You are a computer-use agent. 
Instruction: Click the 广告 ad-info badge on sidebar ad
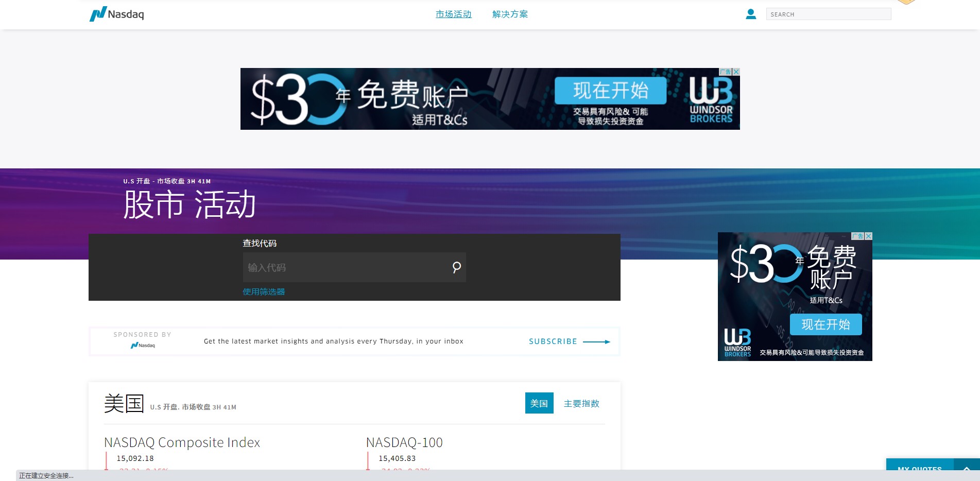(x=858, y=236)
